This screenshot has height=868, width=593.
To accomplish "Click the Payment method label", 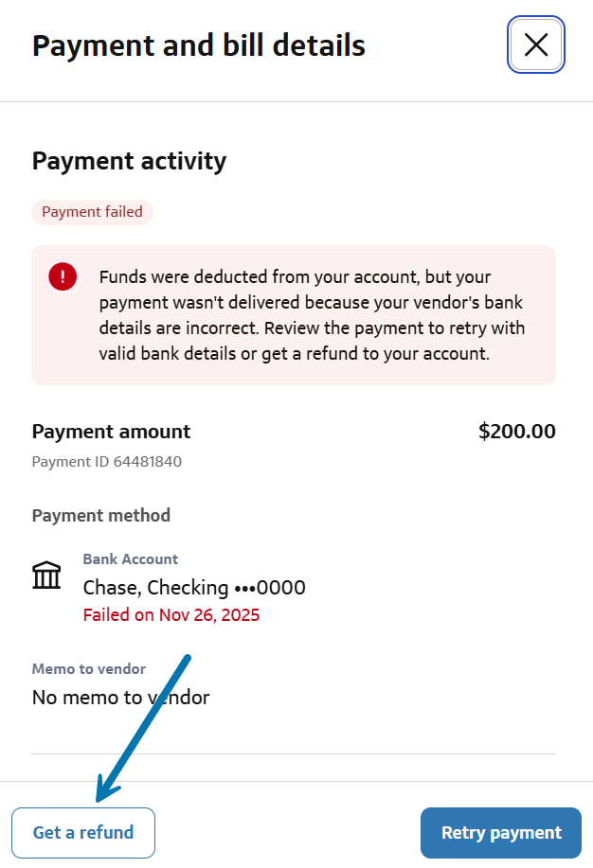I will click(x=101, y=516).
